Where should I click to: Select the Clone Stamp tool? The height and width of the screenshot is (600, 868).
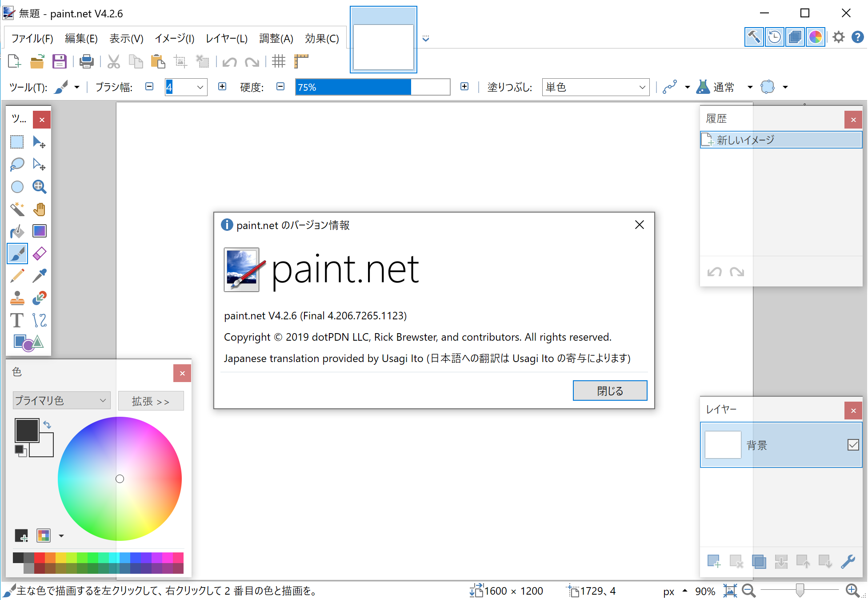point(16,298)
